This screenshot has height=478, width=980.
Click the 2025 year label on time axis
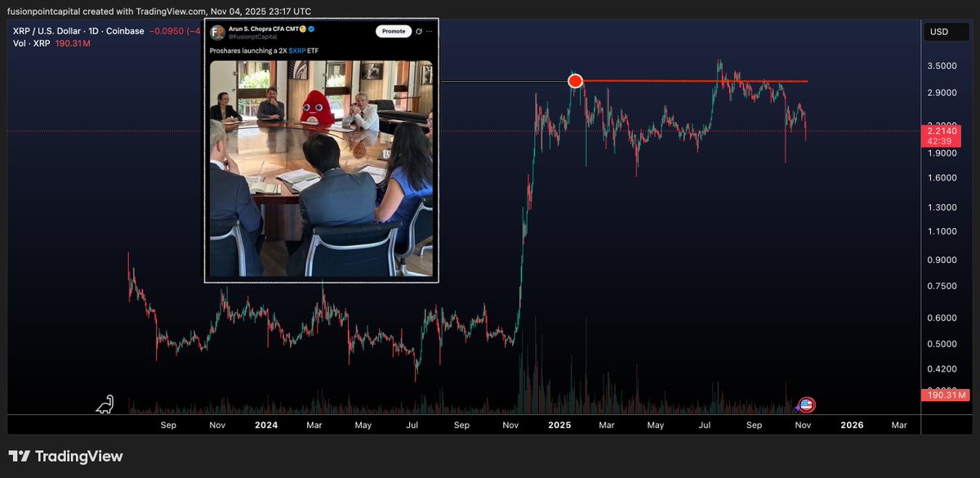pyautogui.click(x=559, y=425)
